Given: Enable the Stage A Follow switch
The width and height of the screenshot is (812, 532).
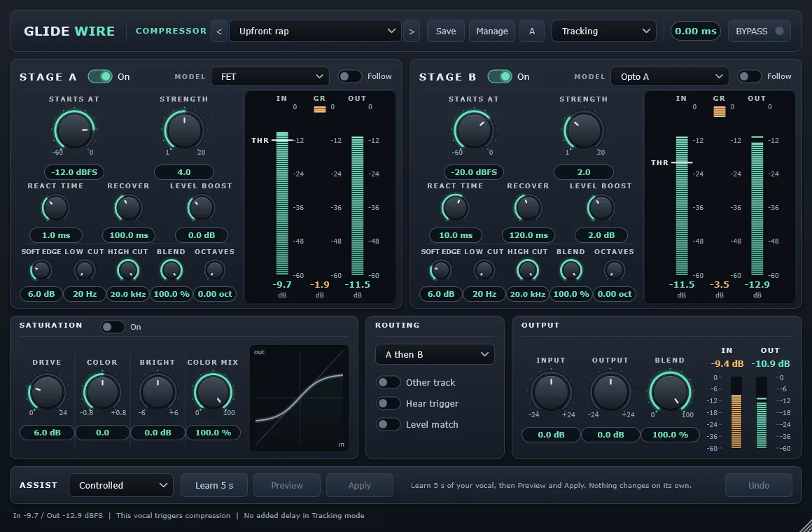Looking at the screenshot, I should 350,77.
